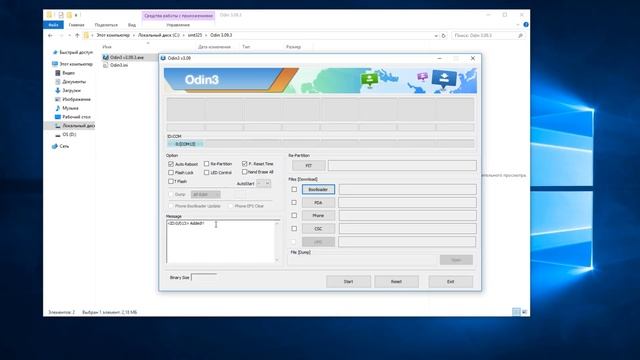Viewport: 640px width, 360px height.
Task: Open Рабочий стол in sidebar
Action: click(73, 117)
